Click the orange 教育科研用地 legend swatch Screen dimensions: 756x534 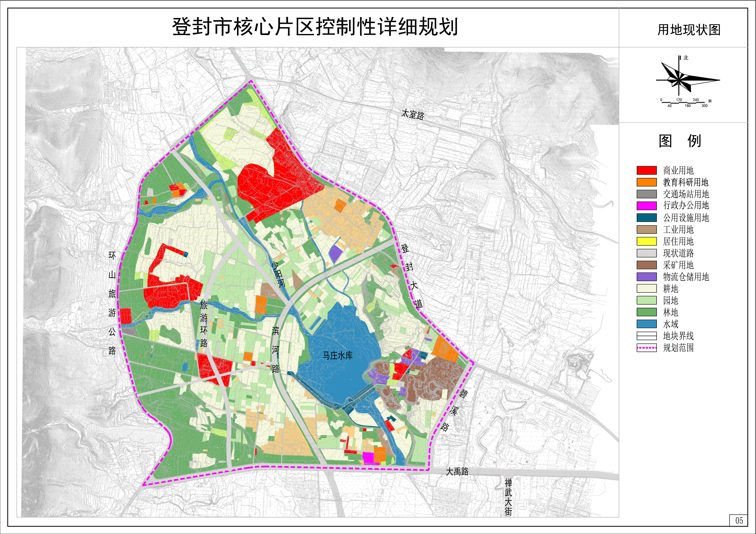click(x=646, y=182)
